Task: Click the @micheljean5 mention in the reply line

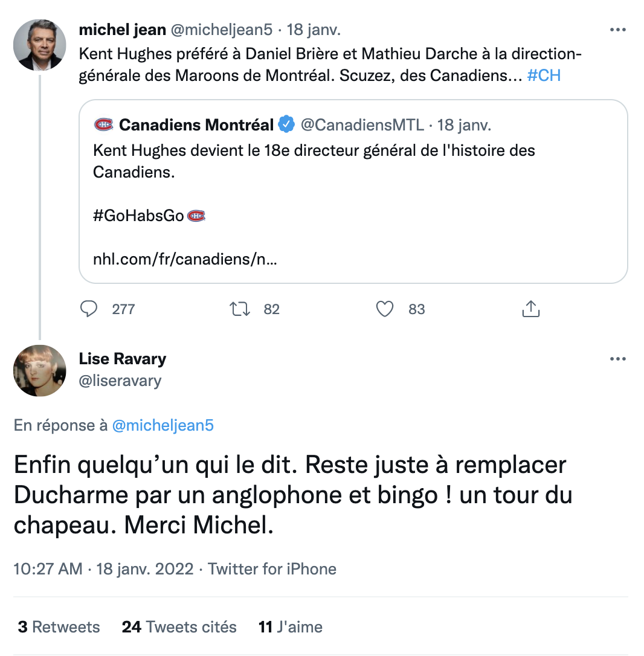Action: [163, 425]
